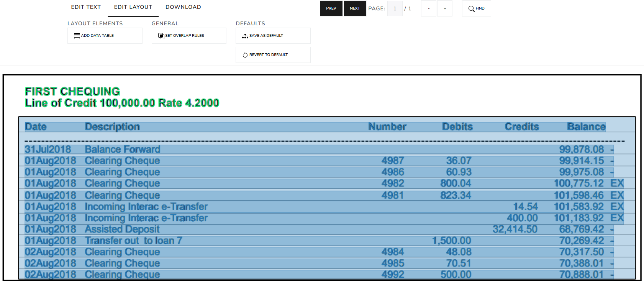
Task: Click the Balance Forward description
Action: pos(123,149)
